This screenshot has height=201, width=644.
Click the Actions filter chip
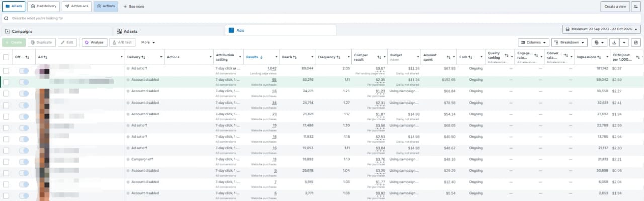click(x=106, y=7)
